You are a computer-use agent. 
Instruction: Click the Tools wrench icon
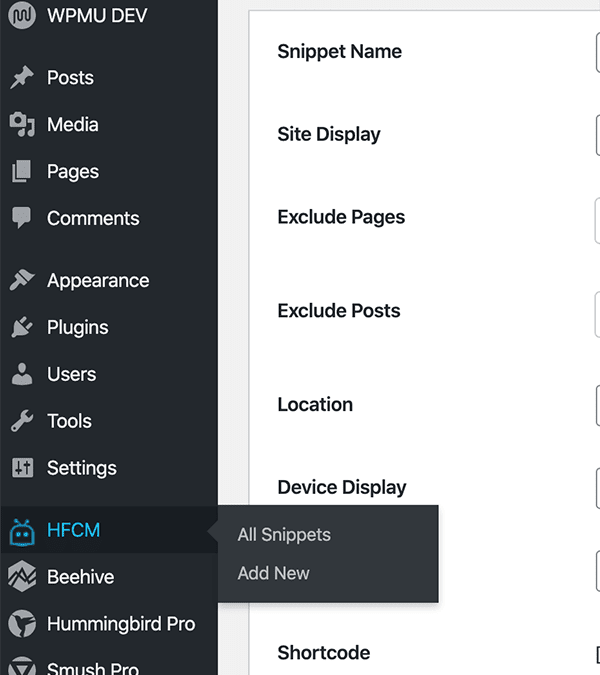[22, 421]
